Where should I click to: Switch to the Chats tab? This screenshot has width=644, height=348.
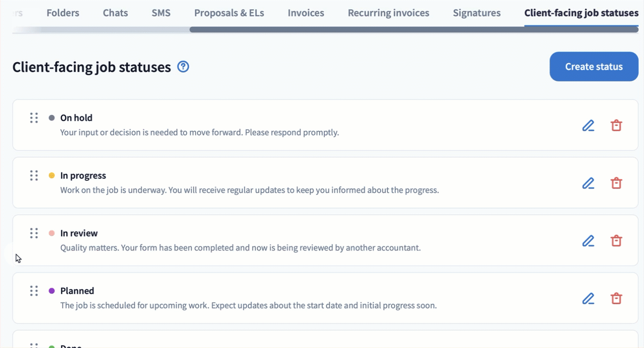coord(115,13)
